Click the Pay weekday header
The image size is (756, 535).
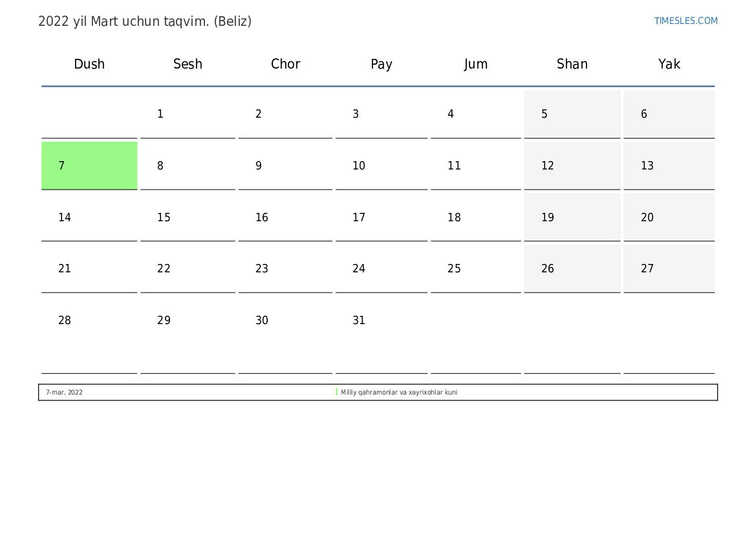pyautogui.click(x=382, y=64)
